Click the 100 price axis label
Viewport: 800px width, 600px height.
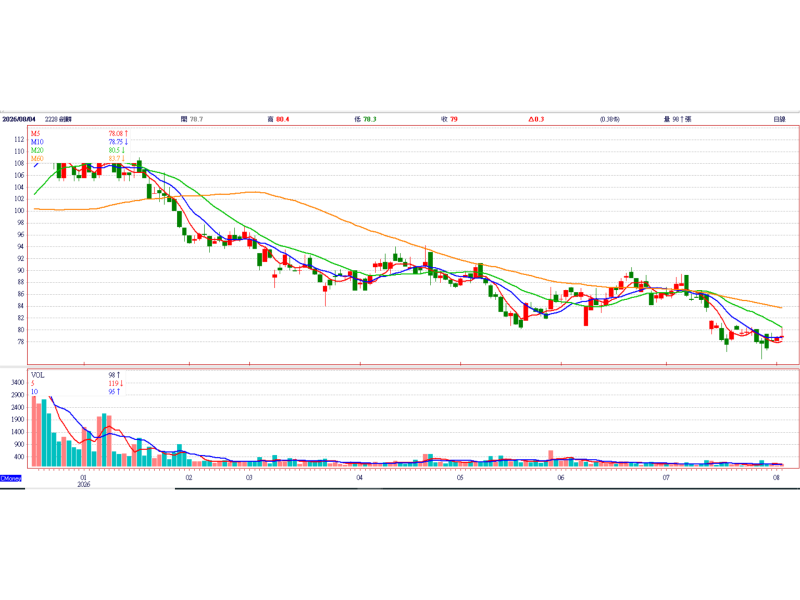click(x=19, y=211)
